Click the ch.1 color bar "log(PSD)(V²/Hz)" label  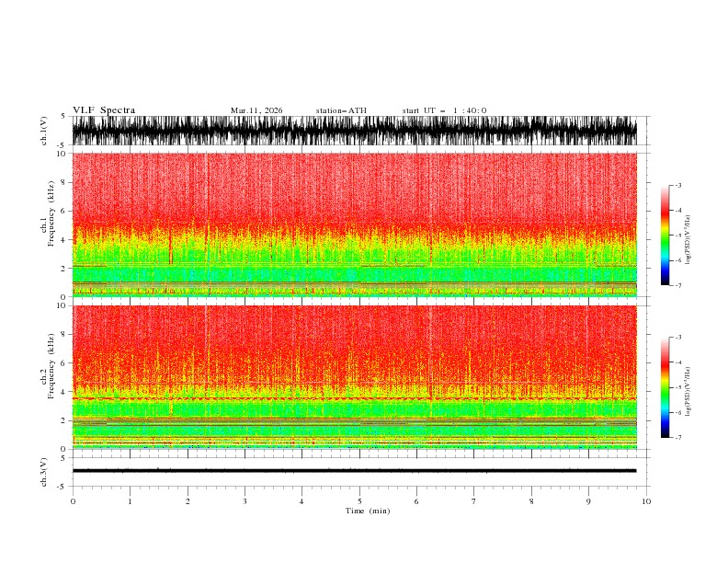(x=688, y=240)
